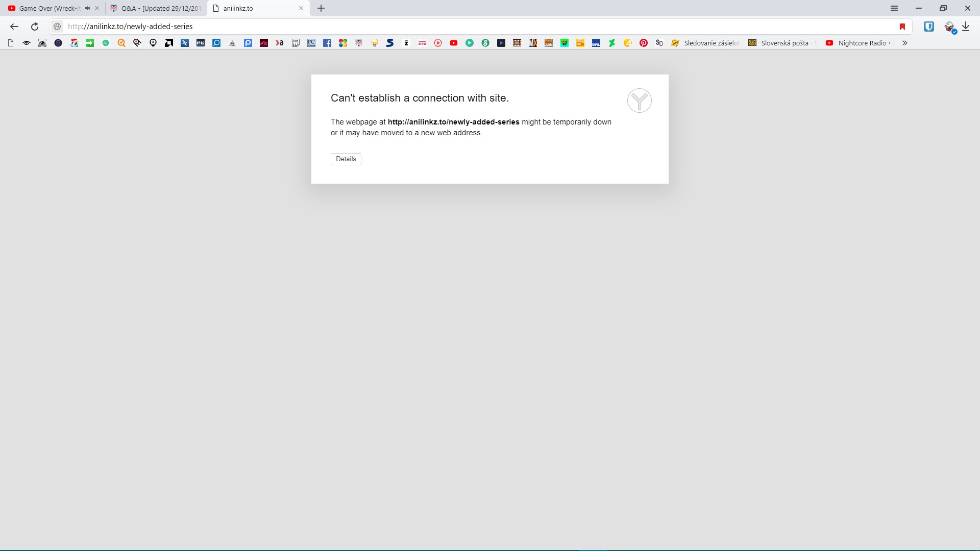Open the downloads arrow icon
This screenshot has width=980, height=551.
966,27
